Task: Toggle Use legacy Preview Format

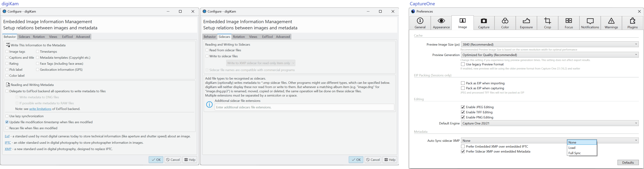Action: tap(463, 64)
